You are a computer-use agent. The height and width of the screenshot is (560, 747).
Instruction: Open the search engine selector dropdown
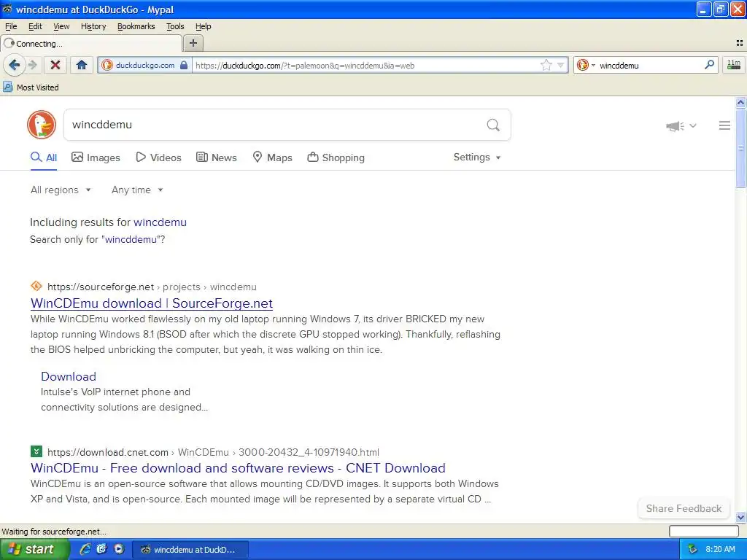[x=586, y=65]
